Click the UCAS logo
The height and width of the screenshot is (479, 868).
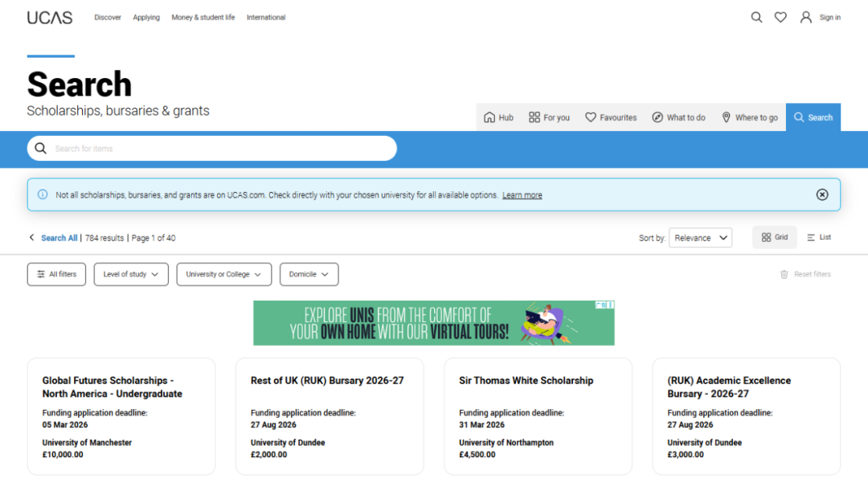[50, 18]
